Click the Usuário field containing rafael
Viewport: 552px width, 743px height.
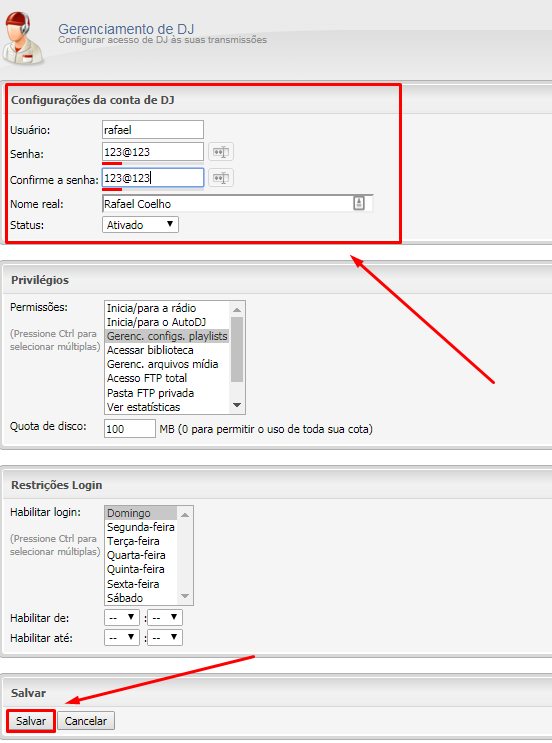point(153,129)
